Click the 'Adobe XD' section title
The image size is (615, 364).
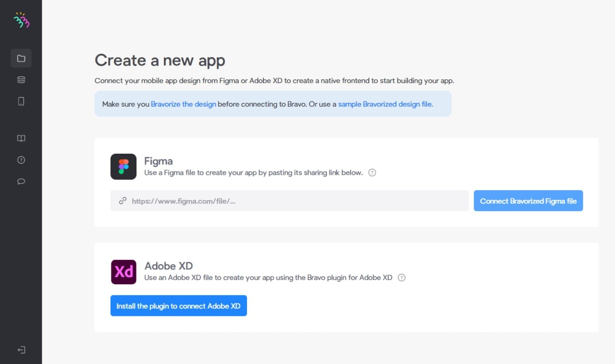pyautogui.click(x=169, y=266)
